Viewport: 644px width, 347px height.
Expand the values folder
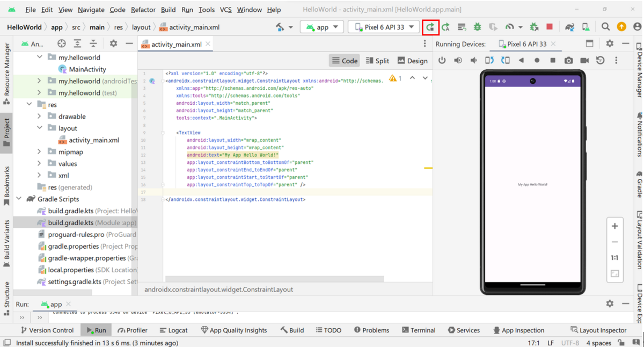[39, 164]
